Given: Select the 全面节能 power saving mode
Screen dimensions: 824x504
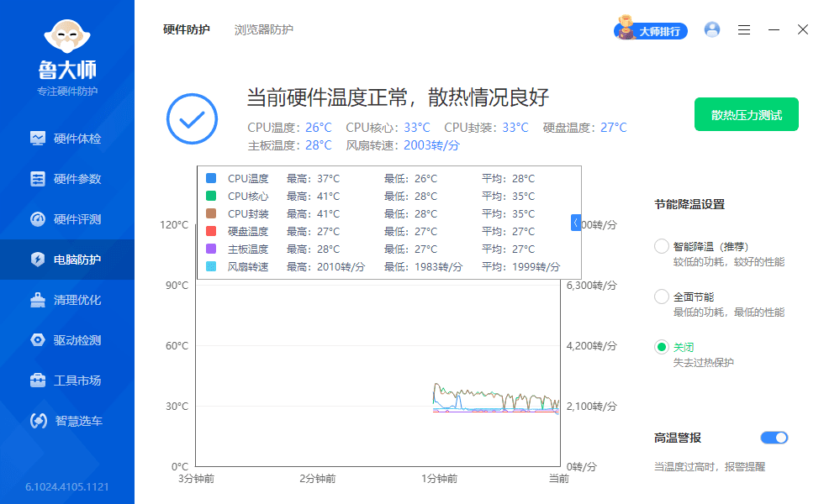Looking at the screenshot, I should [661, 296].
